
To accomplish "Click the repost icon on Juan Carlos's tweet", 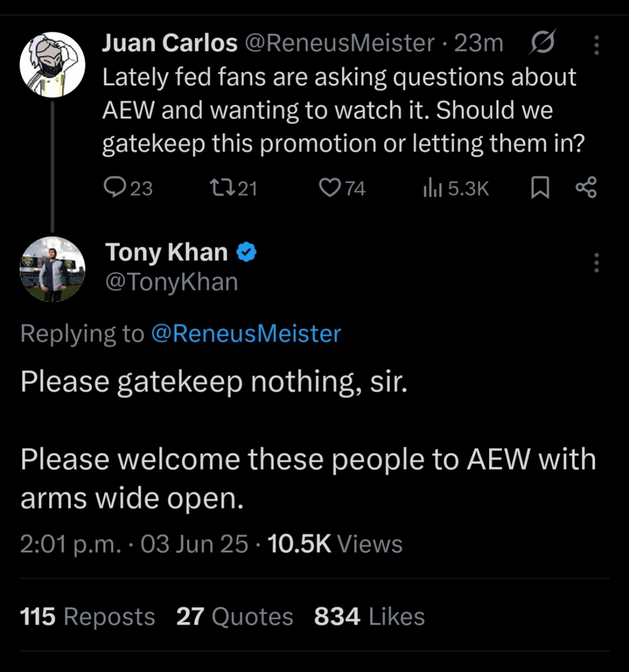I will [220, 188].
